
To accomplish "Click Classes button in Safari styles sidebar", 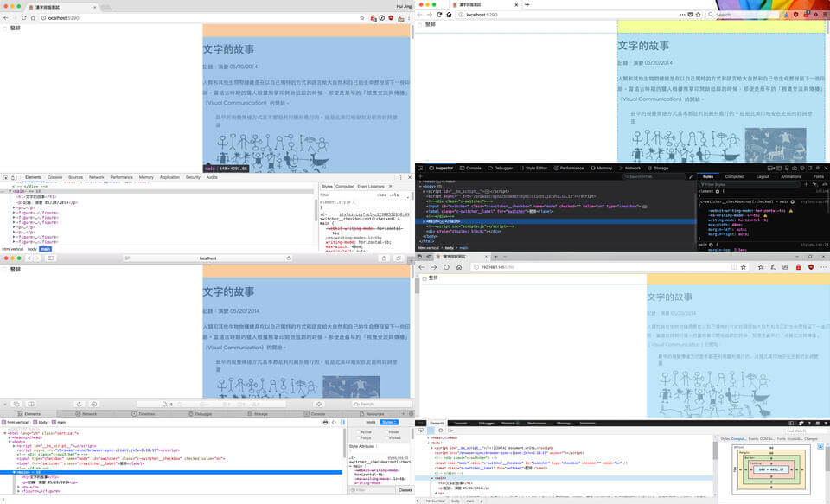I will (x=405, y=490).
